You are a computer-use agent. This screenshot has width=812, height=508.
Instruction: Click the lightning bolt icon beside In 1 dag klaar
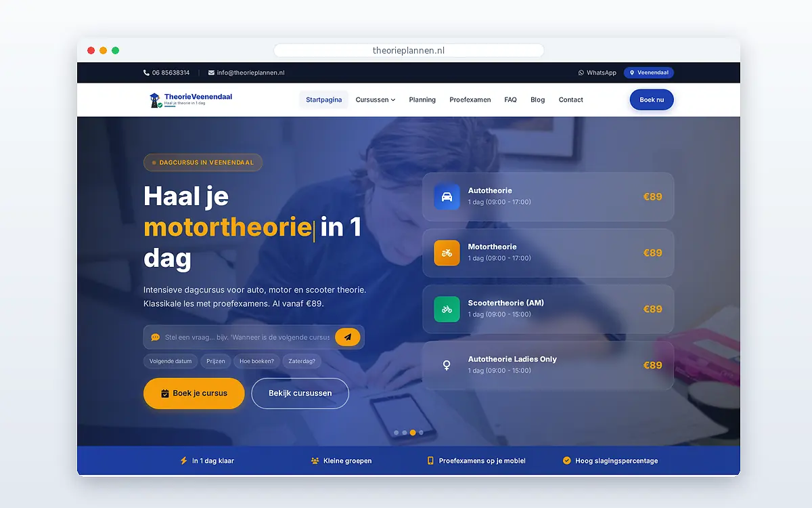point(183,461)
